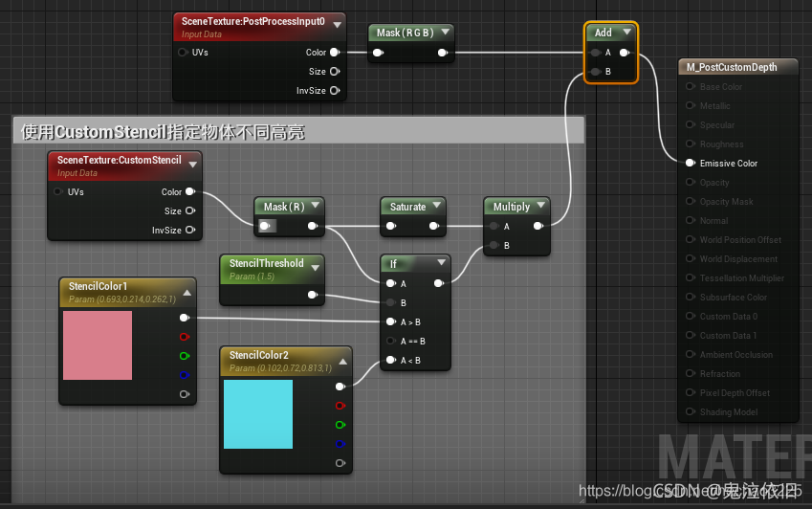
Task: Click the output pin of Add node
Action: pyautogui.click(x=625, y=53)
